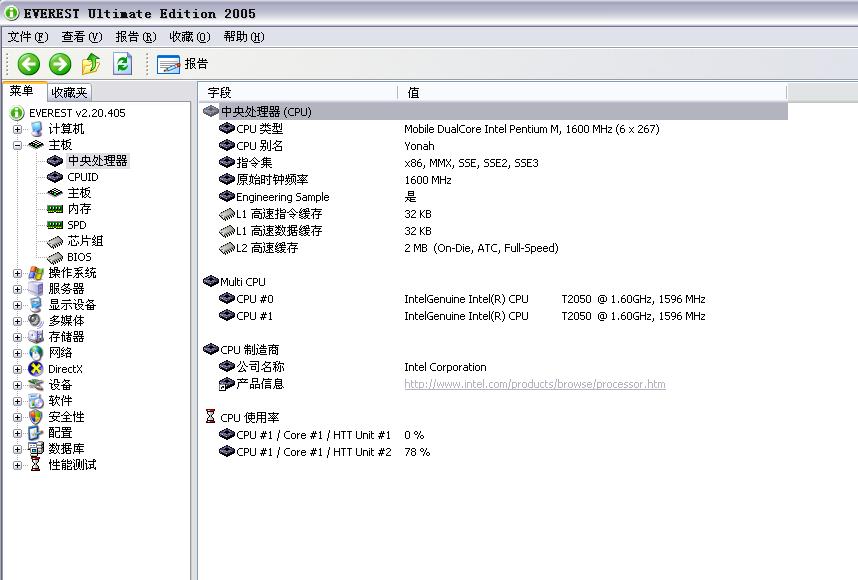Viewport: 858px width, 580px height.
Task: Click the 显示设备 monitor icon
Action: [36, 305]
